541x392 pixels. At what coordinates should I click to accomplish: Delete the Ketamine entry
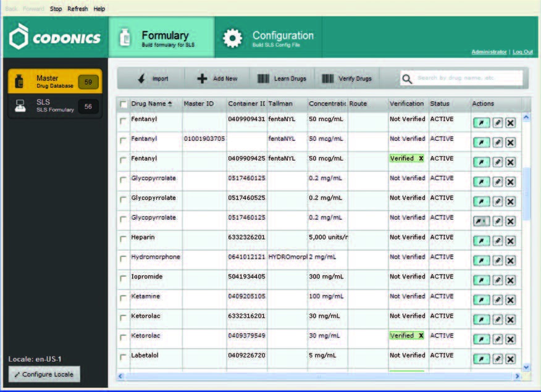tap(511, 299)
